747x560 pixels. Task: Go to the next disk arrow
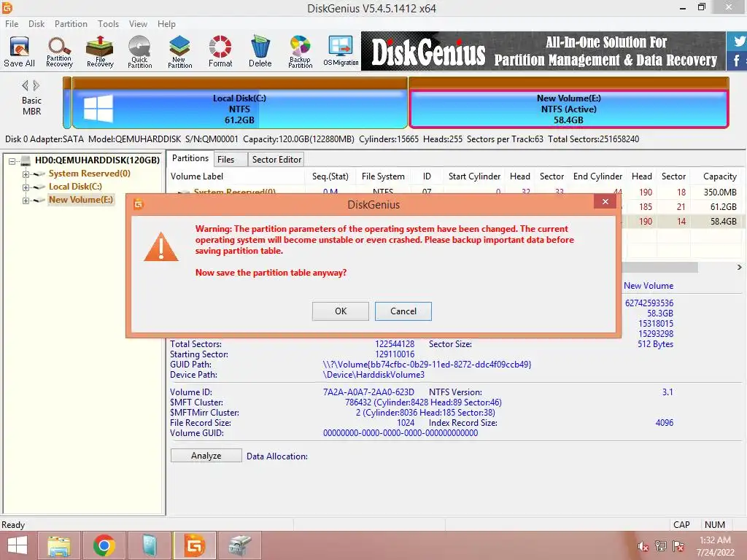[36, 86]
